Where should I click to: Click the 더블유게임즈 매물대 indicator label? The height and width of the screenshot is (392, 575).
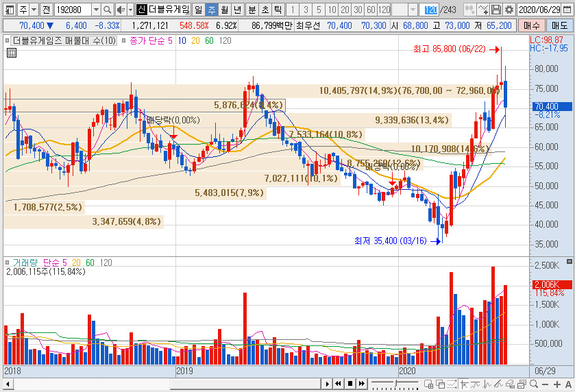[x=64, y=40]
